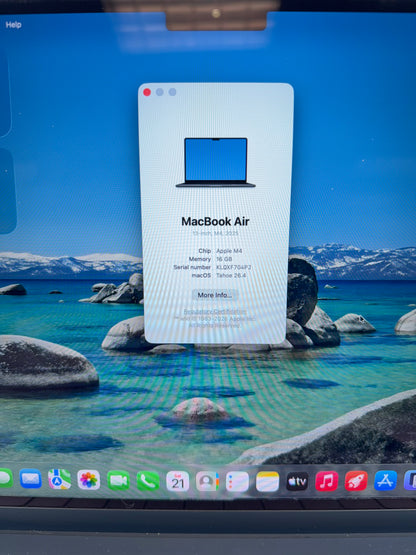
Task: Click the '16 GB' memory value
Action: [x=224, y=259]
